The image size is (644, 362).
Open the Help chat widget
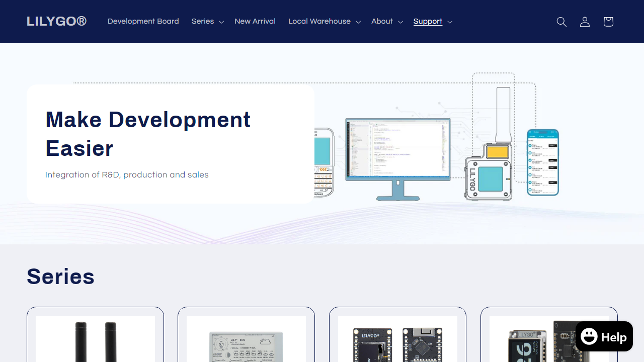(x=604, y=336)
